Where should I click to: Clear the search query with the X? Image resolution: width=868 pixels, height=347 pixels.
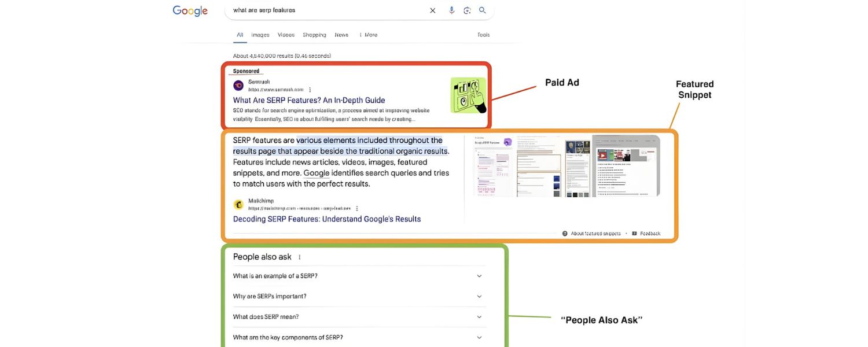(x=432, y=10)
